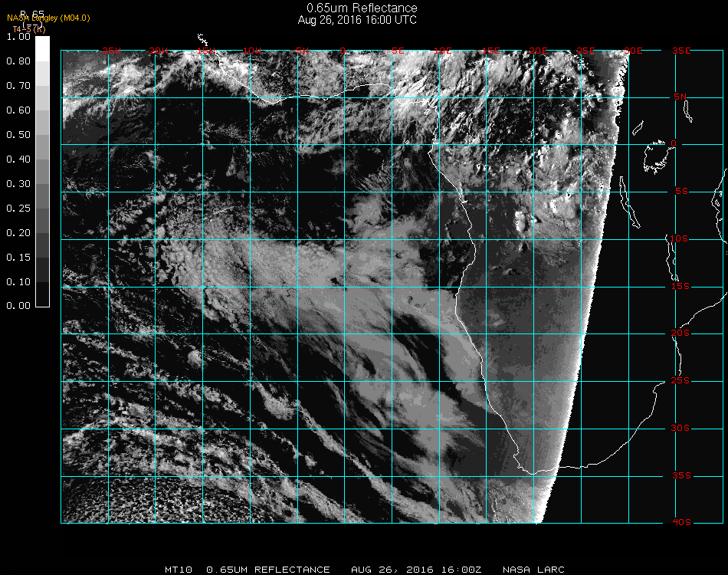The height and width of the screenshot is (575, 728).
Task: Select the 0.30 value on the reflectance scale
Action: click(18, 185)
